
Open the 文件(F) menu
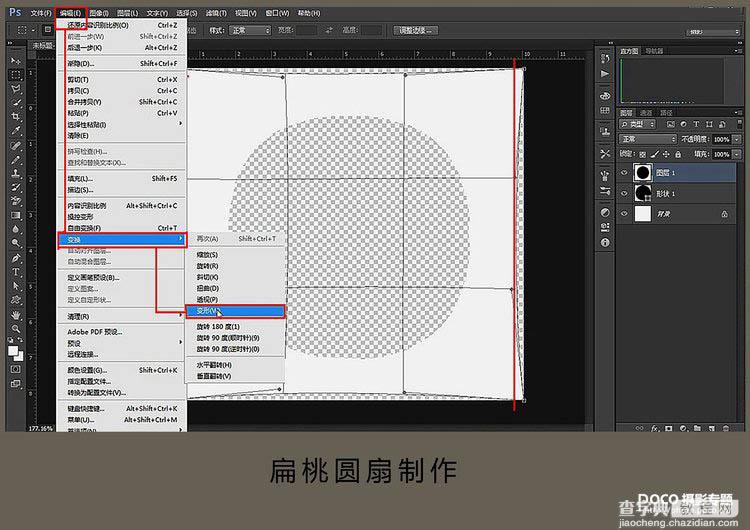pyautogui.click(x=41, y=13)
